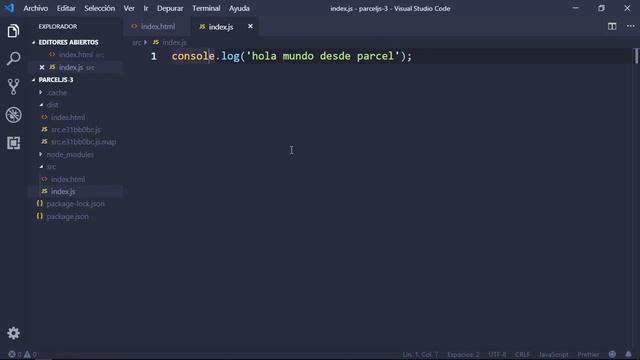The height and width of the screenshot is (360, 640).
Task: Click the notifications bell in status bar
Action: pyautogui.click(x=628, y=354)
